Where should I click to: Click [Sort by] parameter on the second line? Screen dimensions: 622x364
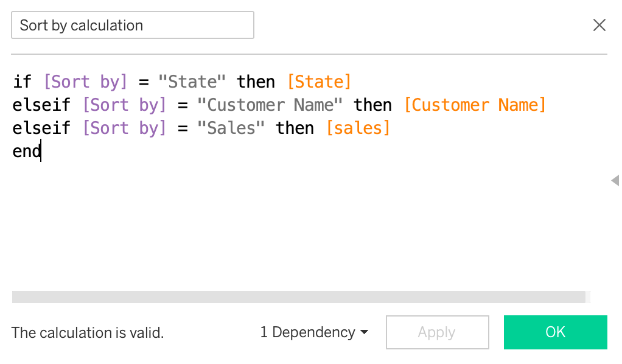(x=124, y=105)
